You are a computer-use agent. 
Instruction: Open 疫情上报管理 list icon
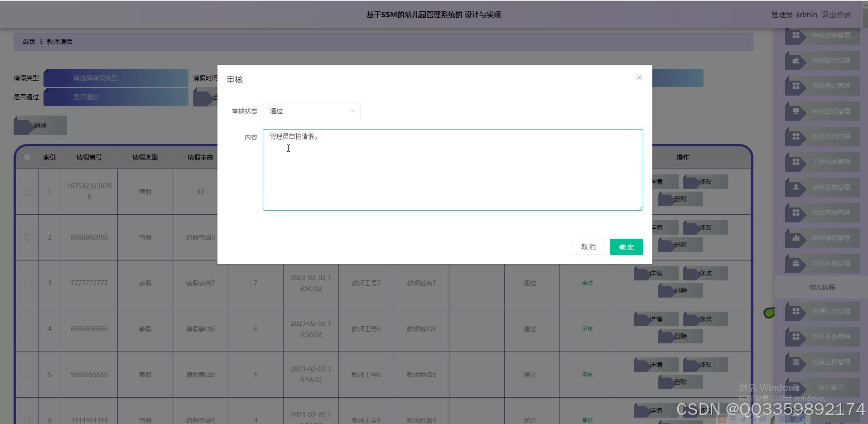click(796, 362)
